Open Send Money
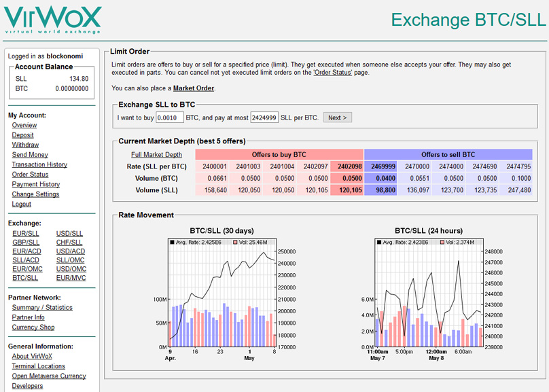The image size is (549, 392). 30,155
